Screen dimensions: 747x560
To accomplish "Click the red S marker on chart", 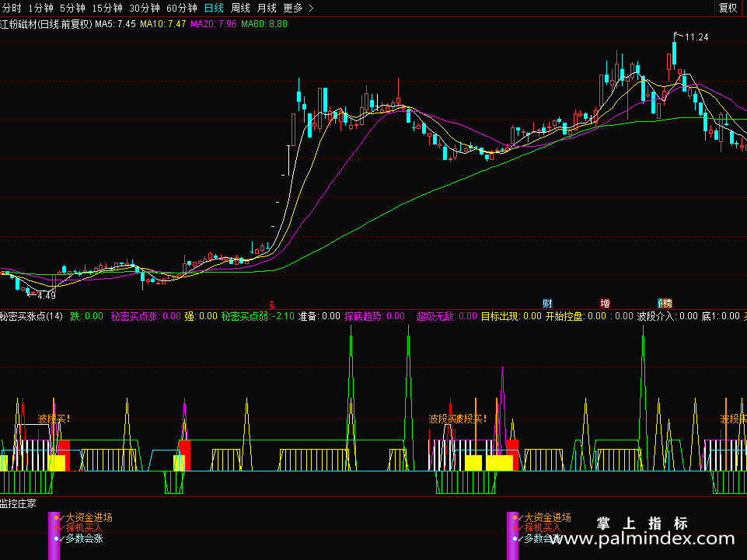I will tap(272, 304).
